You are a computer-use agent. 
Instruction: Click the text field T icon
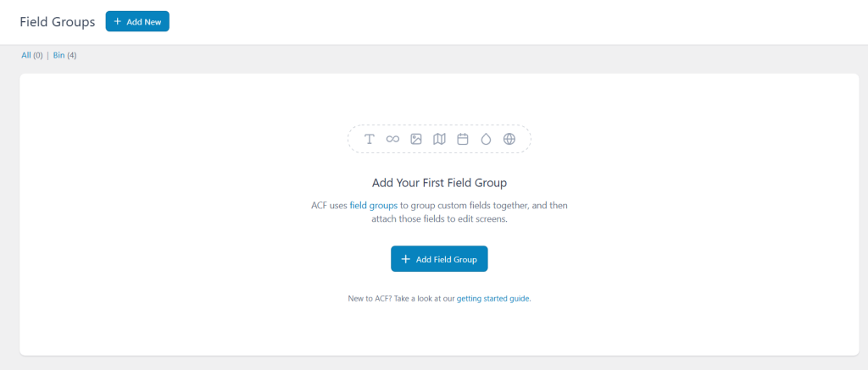click(370, 140)
